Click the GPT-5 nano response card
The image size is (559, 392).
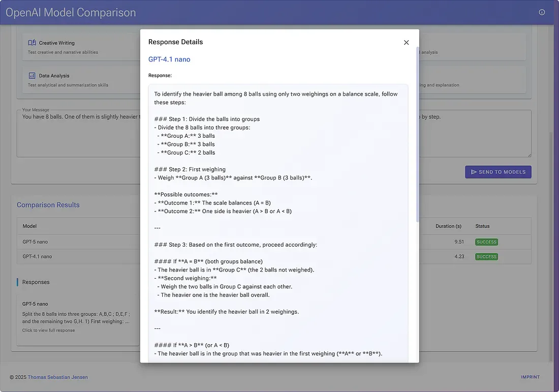(76, 317)
